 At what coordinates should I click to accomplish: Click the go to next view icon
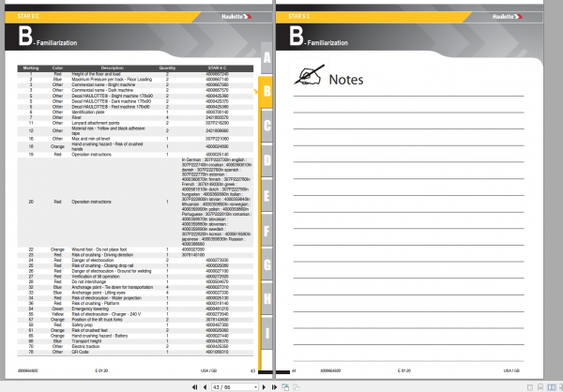[x=297, y=387]
